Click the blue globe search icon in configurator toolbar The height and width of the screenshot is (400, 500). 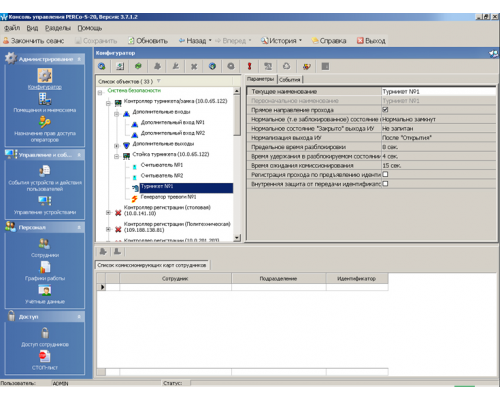pyautogui.click(x=102, y=66)
